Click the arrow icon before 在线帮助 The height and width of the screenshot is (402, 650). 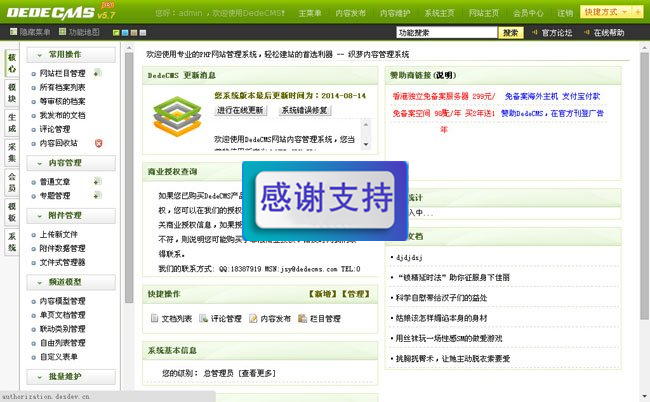(587, 32)
